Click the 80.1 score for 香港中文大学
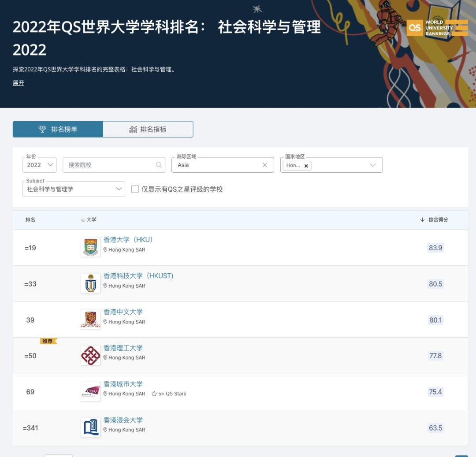The width and height of the screenshot is (476, 457). pyautogui.click(x=435, y=320)
